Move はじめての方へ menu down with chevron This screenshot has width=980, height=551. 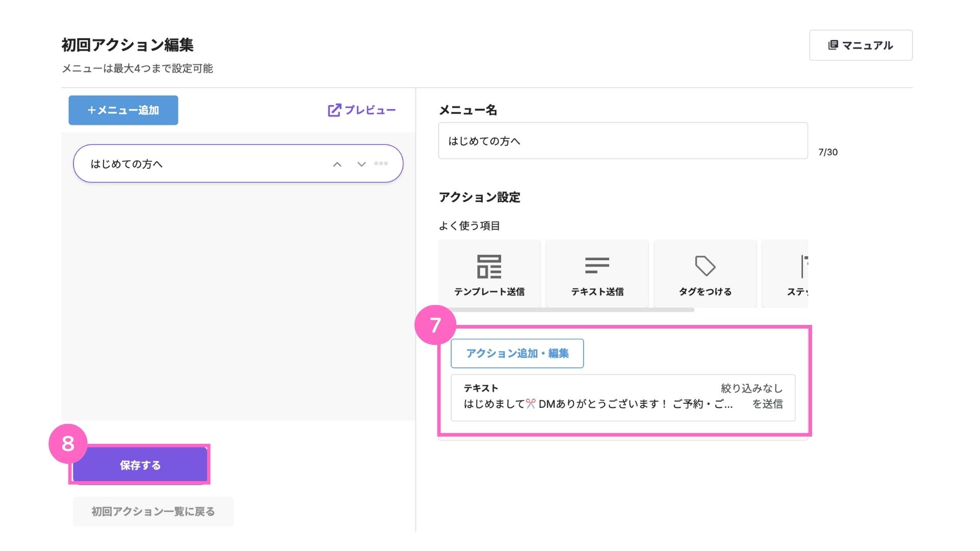click(361, 164)
